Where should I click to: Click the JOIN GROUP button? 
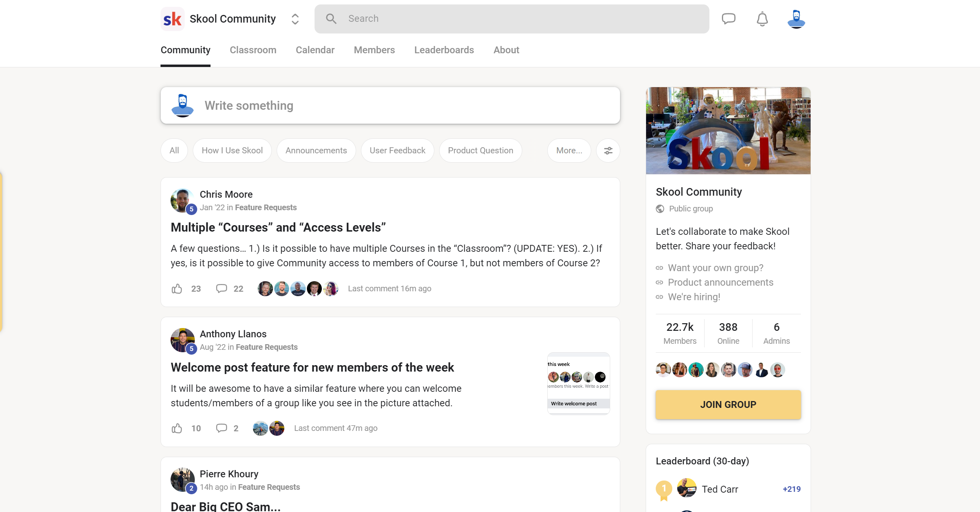pyautogui.click(x=728, y=405)
